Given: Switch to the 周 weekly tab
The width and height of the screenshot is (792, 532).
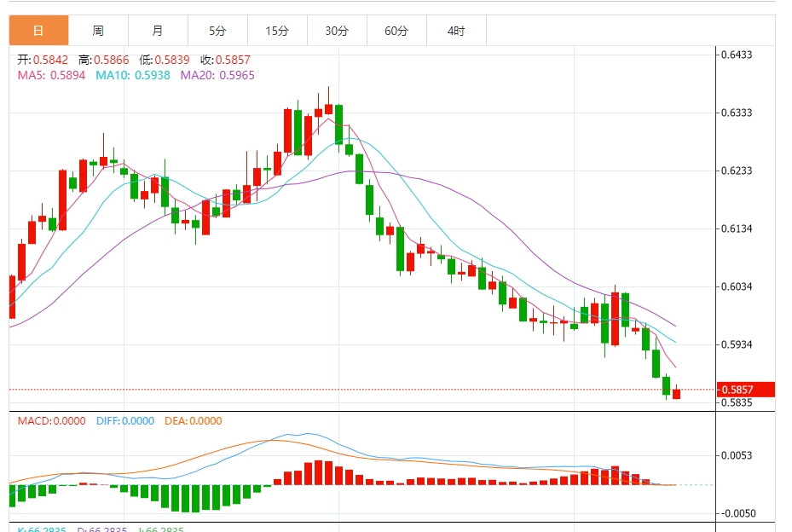Looking at the screenshot, I should [98, 31].
